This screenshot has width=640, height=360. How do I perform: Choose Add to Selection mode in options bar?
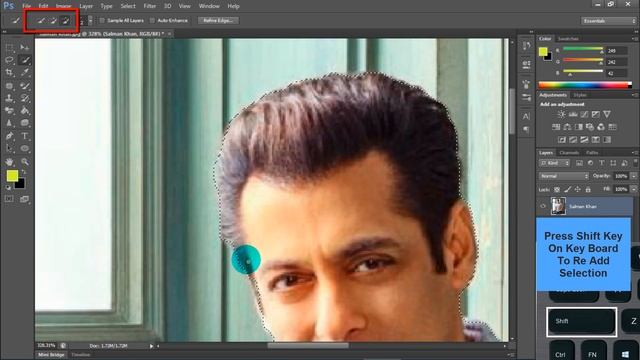pos(53,20)
